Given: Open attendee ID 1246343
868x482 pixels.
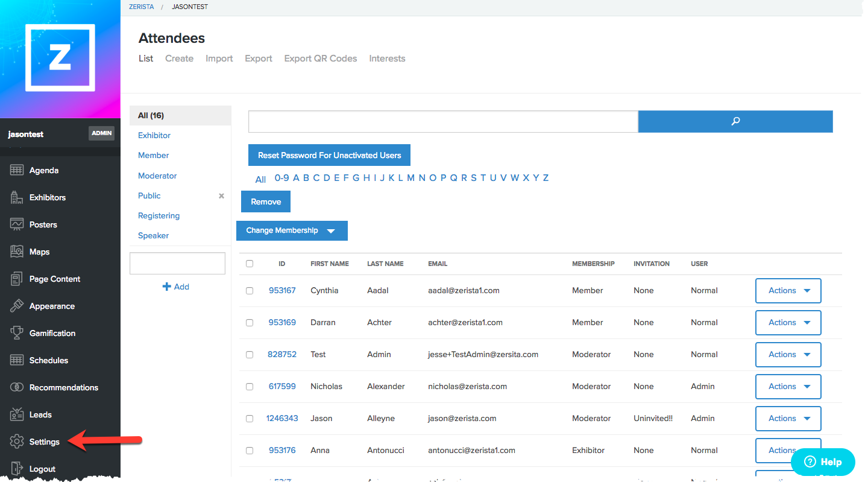Looking at the screenshot, I should pyautogui.click(x=282, y=419).
